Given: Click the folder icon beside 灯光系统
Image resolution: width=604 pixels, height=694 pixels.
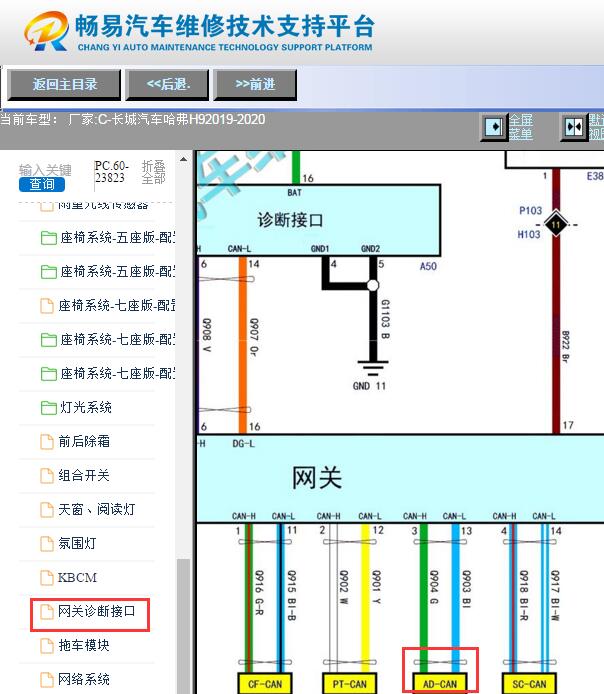Looking at the screenshot, I should click(49, 408).
